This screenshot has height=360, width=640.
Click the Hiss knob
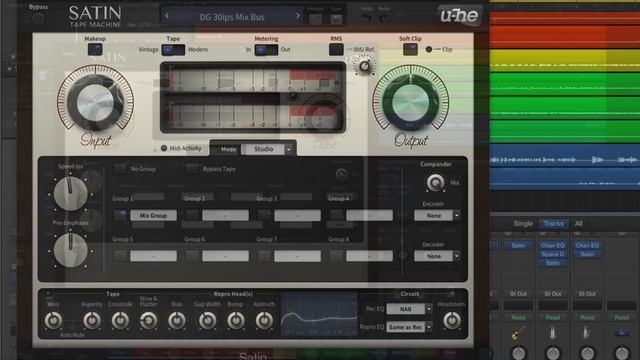[53, 320]
